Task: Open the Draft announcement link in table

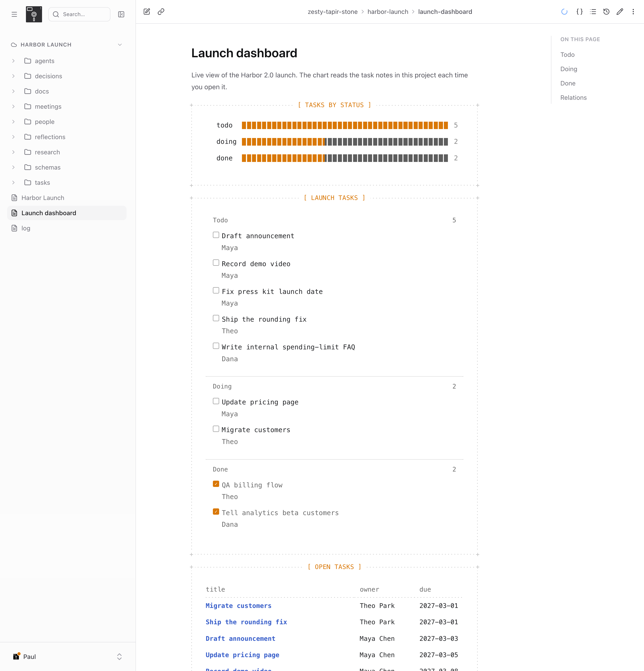Action: [x=240, y=639]
